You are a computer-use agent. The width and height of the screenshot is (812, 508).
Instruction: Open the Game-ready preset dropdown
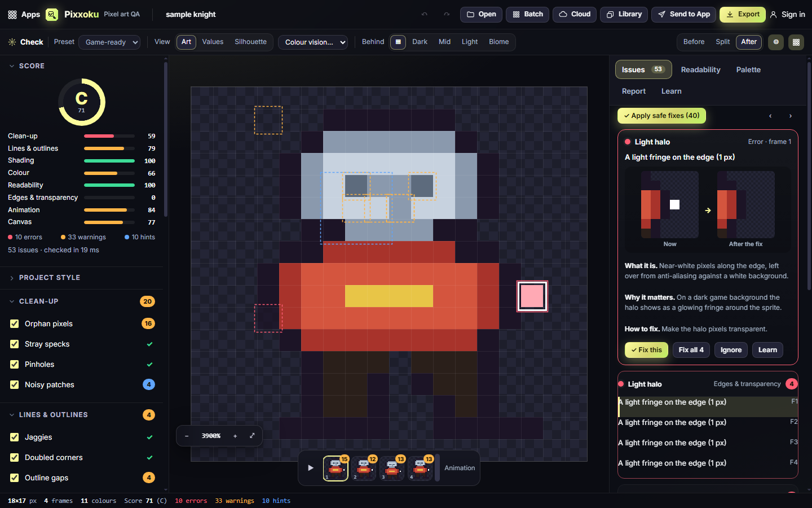[109, 42]
